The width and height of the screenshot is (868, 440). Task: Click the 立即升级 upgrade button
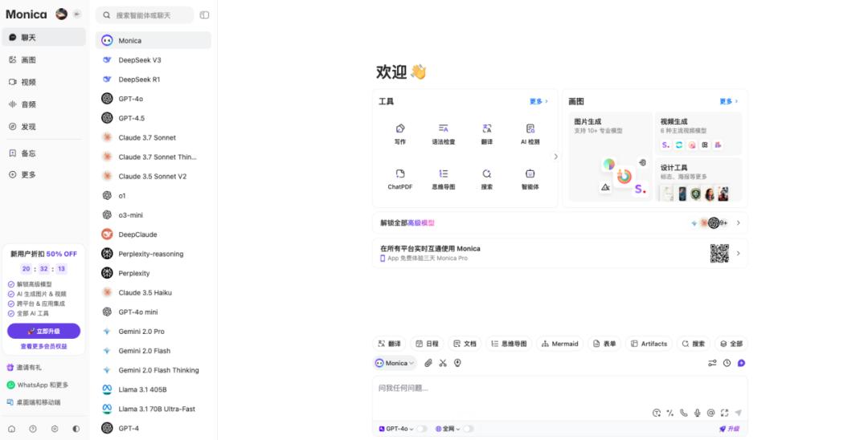(43, 331)
